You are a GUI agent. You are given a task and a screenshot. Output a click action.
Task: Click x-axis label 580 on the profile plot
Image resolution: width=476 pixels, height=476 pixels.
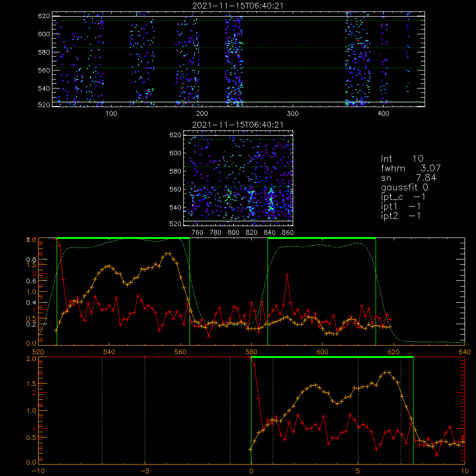point(251,352)
